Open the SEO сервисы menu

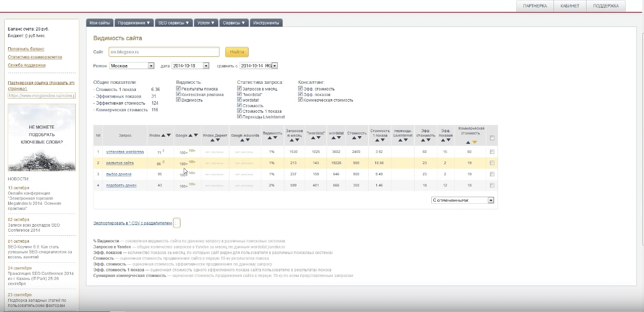tap(173, 23)
